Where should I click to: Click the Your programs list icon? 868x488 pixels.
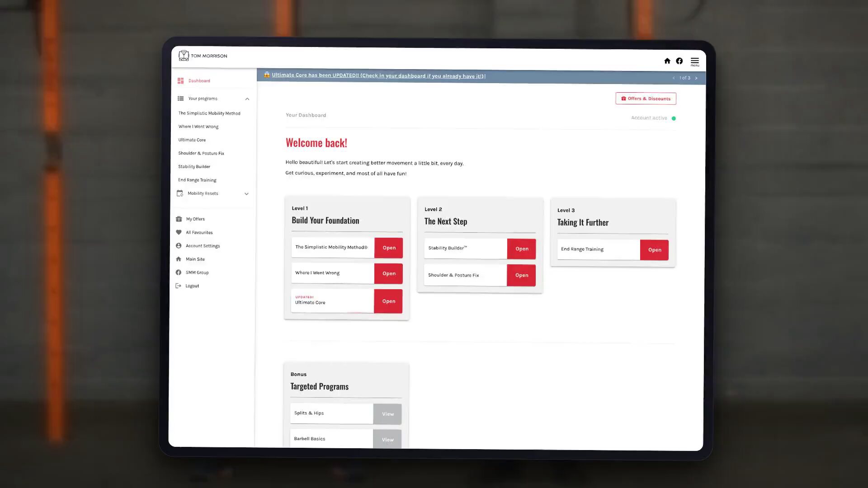(180, 98)
